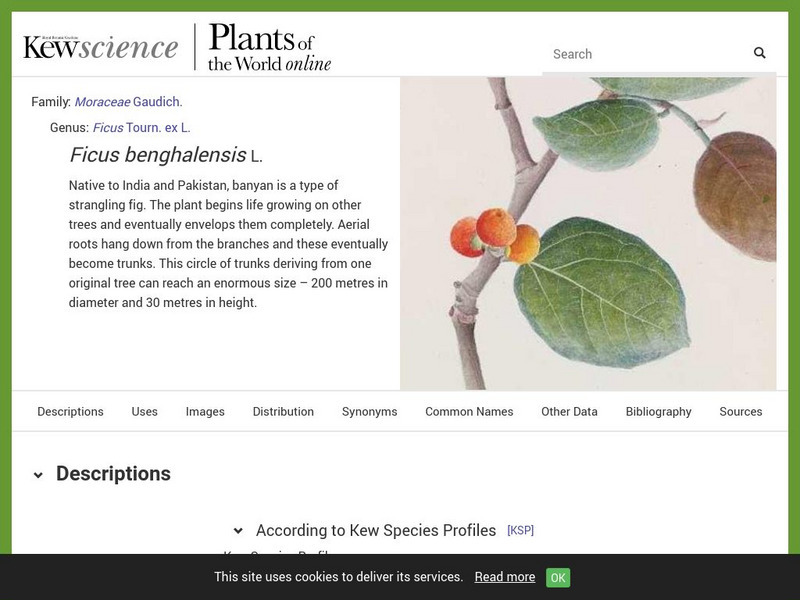The width and height of the screenshot is (800, 600).
Task: Collapse the According to Kew Species Profiles entry
Action: pos(238,530)
